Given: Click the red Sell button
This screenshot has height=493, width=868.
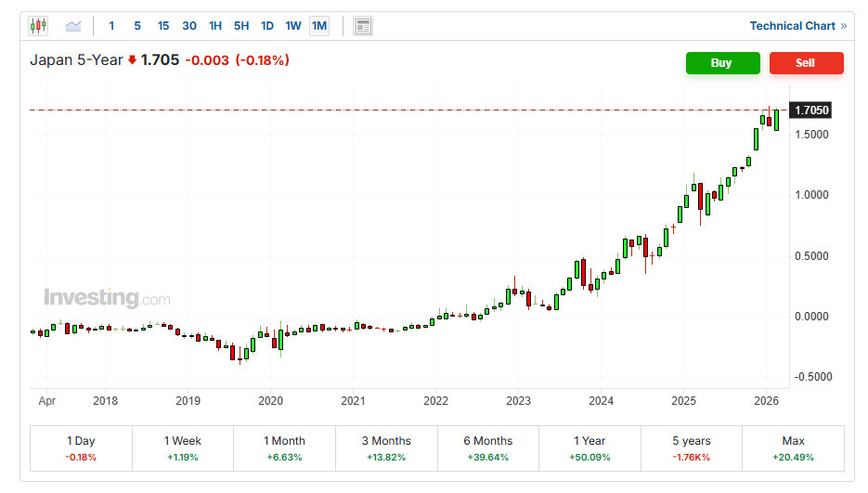Looking at the screenshot, I should (x=807, y=63).
